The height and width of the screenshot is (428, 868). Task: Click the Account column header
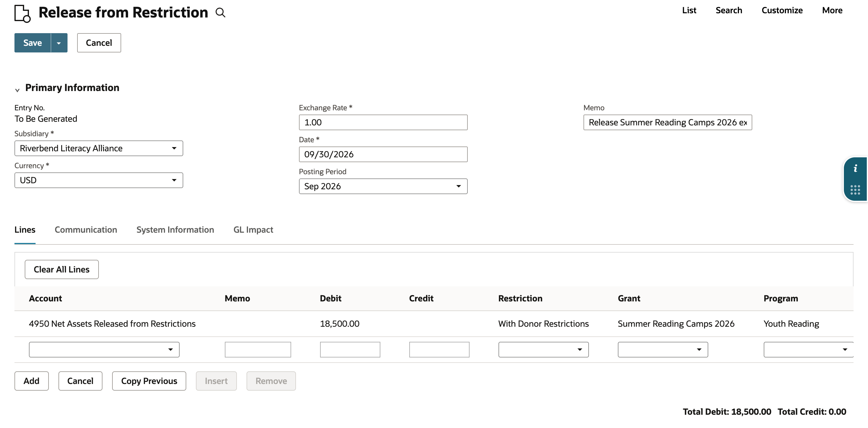[x=46, y=298]
